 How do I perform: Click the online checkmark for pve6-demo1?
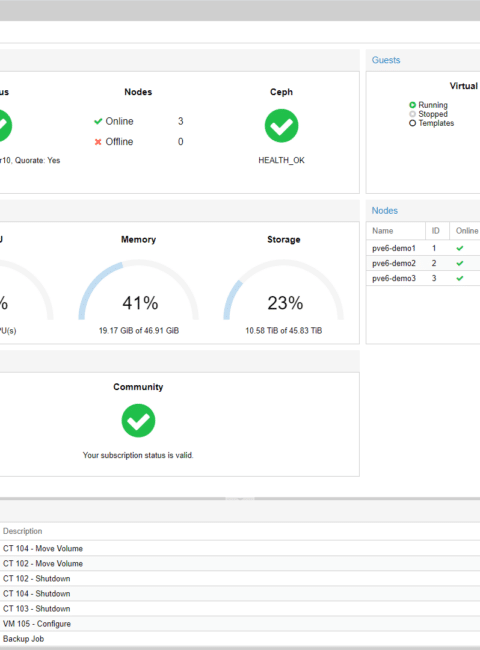pos(460,248)
